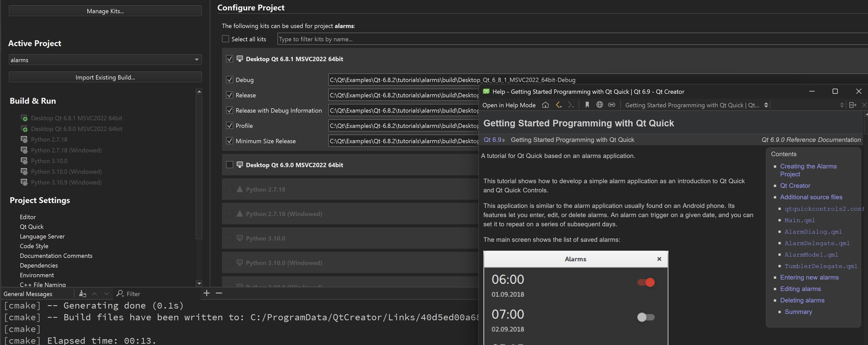Split the Help view

pos(853,105)
